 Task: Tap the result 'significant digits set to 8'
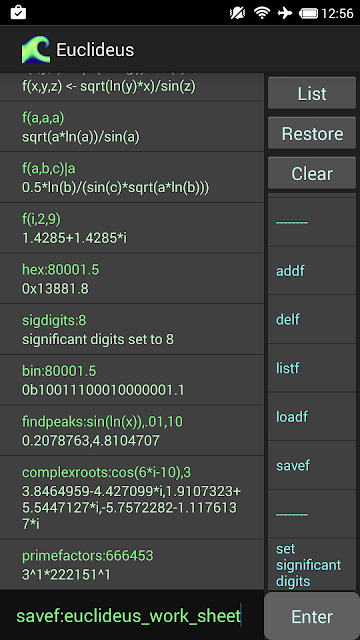[x=98, y=340]
